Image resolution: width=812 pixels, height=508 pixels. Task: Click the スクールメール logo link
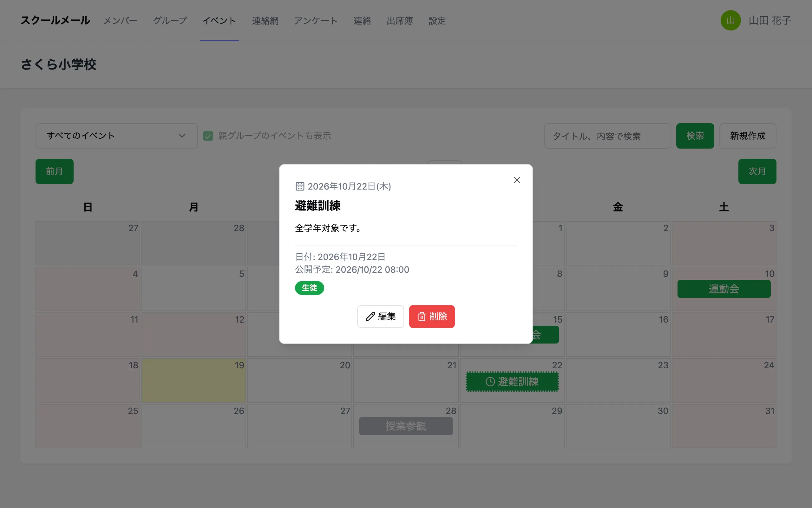[56, 21]
